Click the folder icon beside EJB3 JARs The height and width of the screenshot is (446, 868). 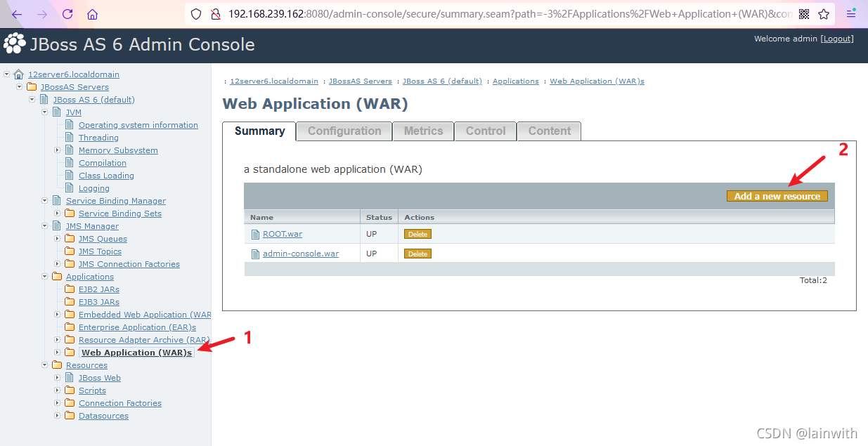(70, 302)
